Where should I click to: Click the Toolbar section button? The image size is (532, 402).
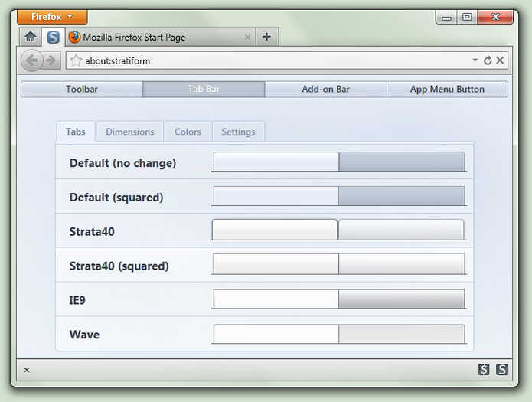point(82,90)
